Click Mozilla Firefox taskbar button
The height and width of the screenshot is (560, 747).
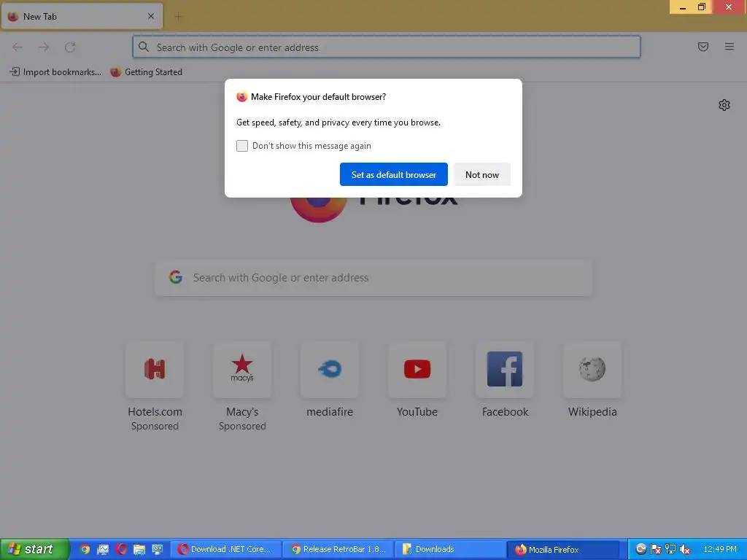point(563,549)
